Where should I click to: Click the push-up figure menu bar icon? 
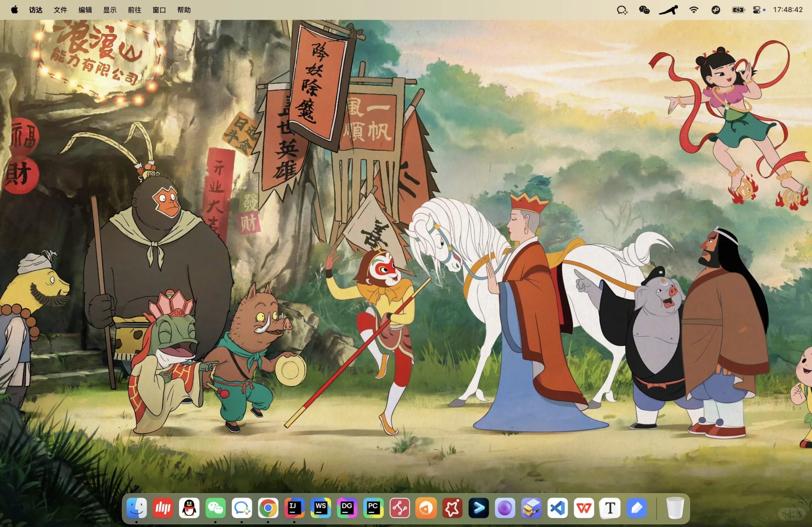tap(668, 10)
